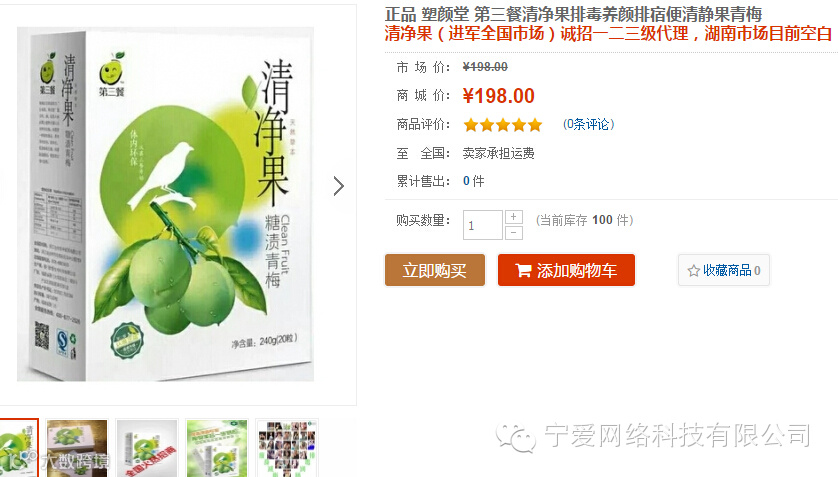Viewport: 838px width, 477px height.
Task: Select the second product thumbnail
Action: [x=77, y=448]
